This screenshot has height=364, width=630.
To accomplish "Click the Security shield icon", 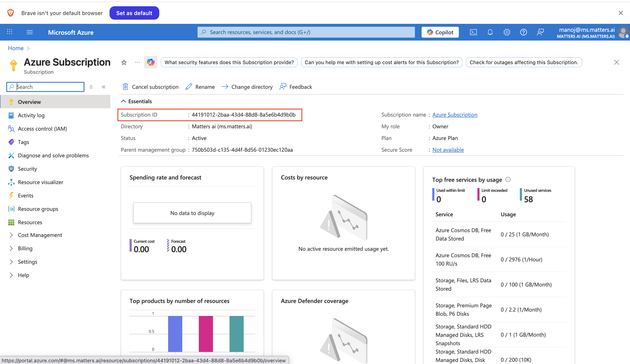I will click(11, 169).
